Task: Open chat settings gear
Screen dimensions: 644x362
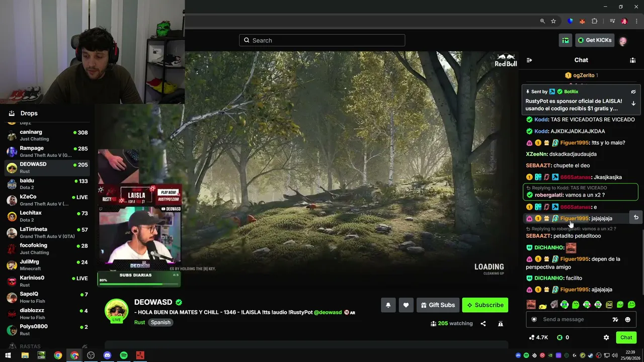Action: click(606, 337)
